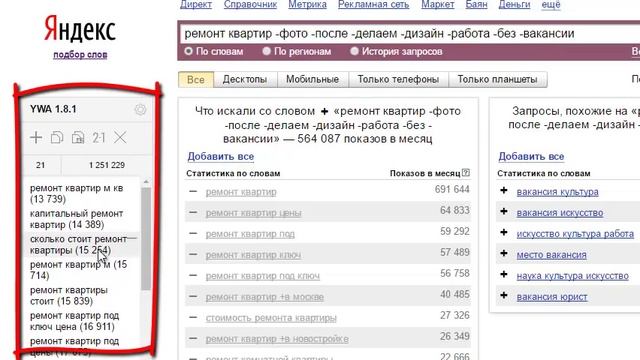Select the 'По регионам' radio button
Image resolution: width=640 pixels, height=360 pixels.
(x=267, y=51)
